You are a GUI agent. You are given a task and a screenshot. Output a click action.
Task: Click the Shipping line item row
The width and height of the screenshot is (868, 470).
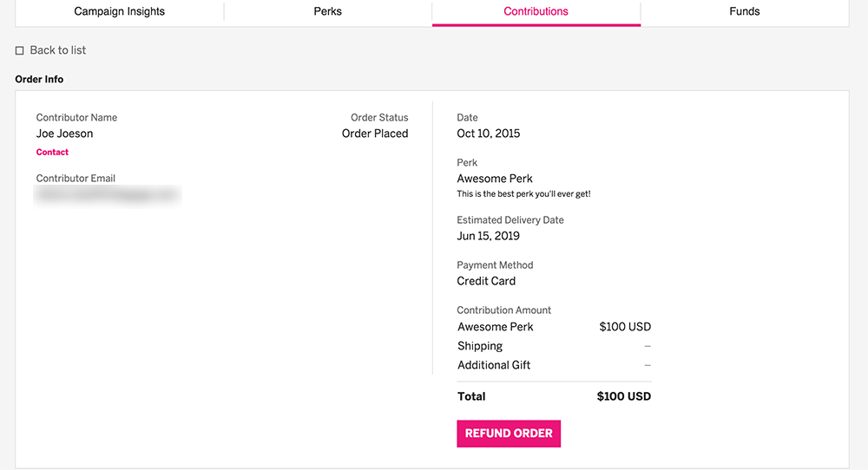(x=554, y=346)
